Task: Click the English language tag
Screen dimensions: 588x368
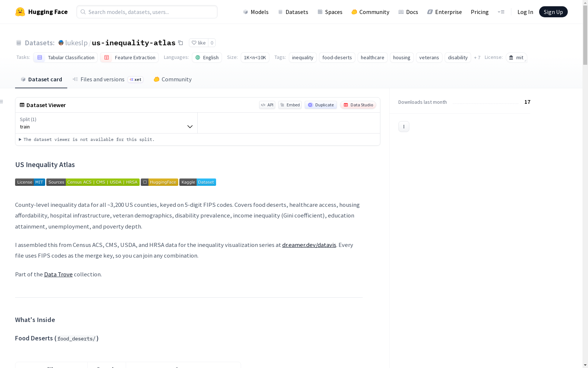Action: [x=207, y=57]
